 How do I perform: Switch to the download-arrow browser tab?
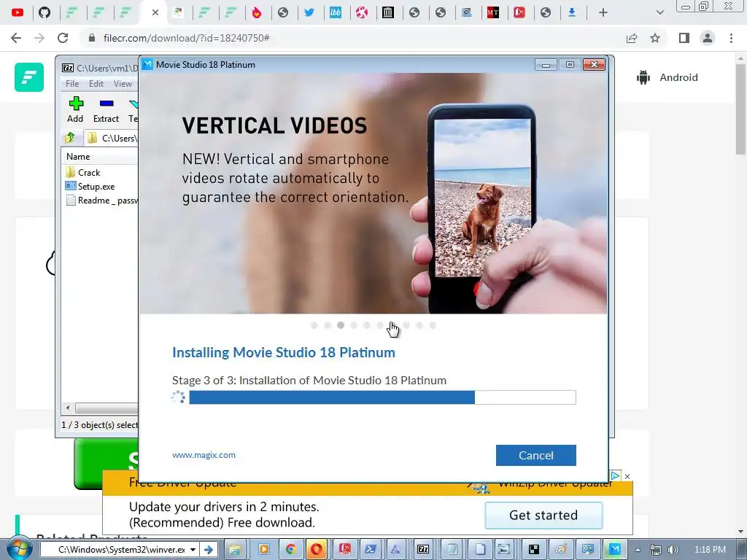click(x=572, y=12)
